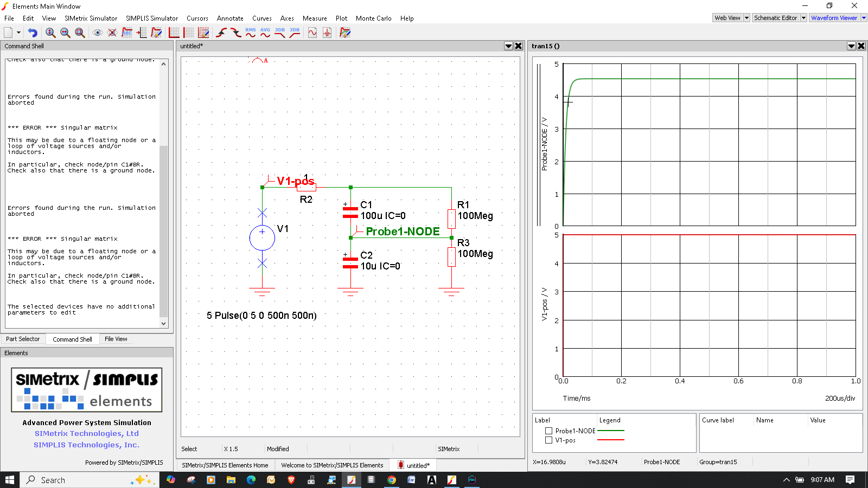This screenshot has height=488, width=868.
Task: Click the rightmost multi-curve editor toolbar icon
Action: 345,33
